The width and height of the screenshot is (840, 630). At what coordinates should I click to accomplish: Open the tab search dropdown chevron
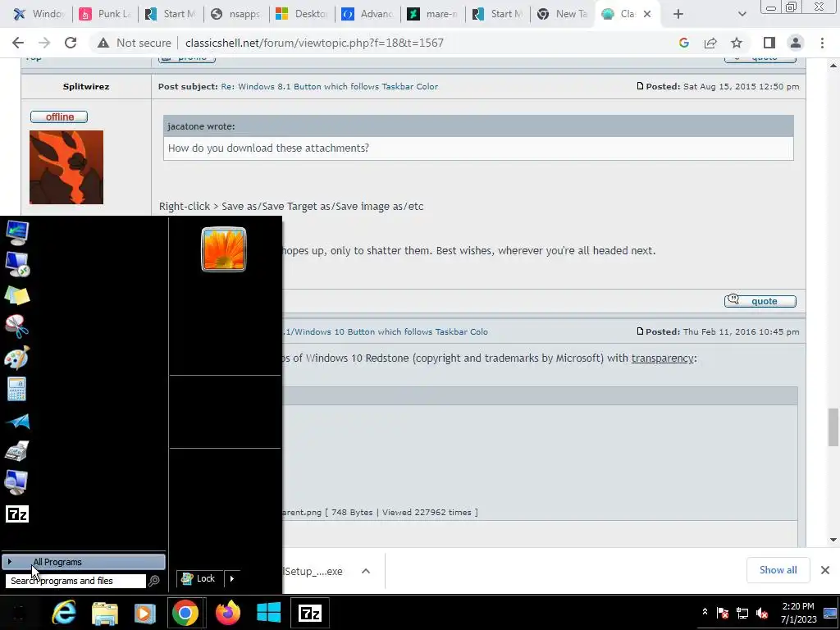pos(742,14)
